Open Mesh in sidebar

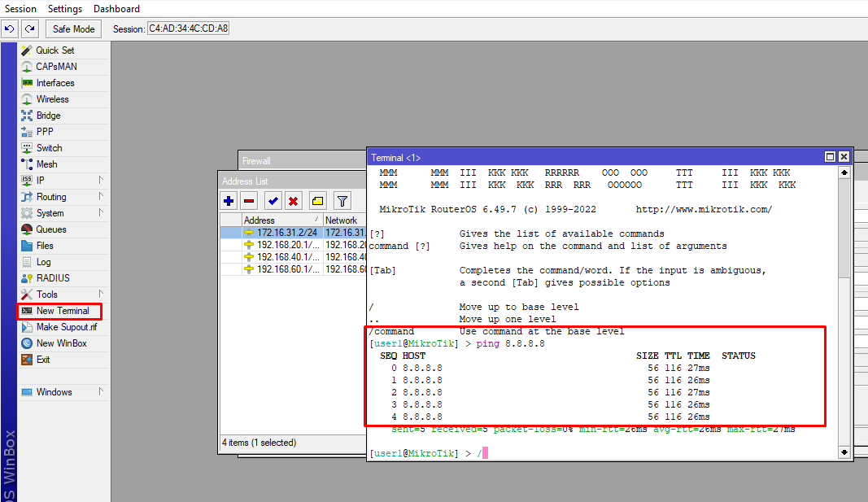tap(63, 164)
